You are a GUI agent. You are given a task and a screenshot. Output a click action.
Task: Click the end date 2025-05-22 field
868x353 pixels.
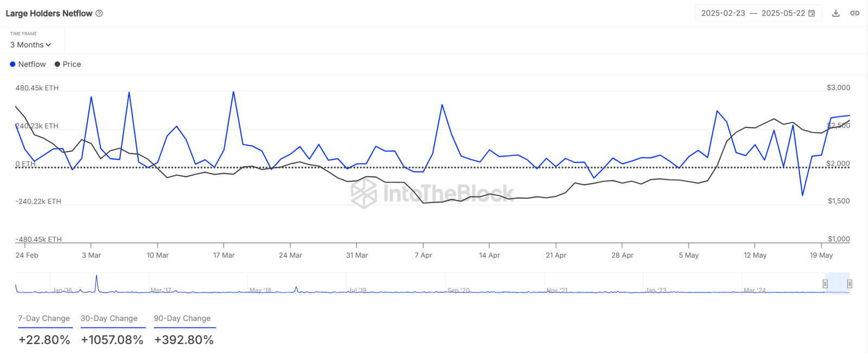click(783, 13)
